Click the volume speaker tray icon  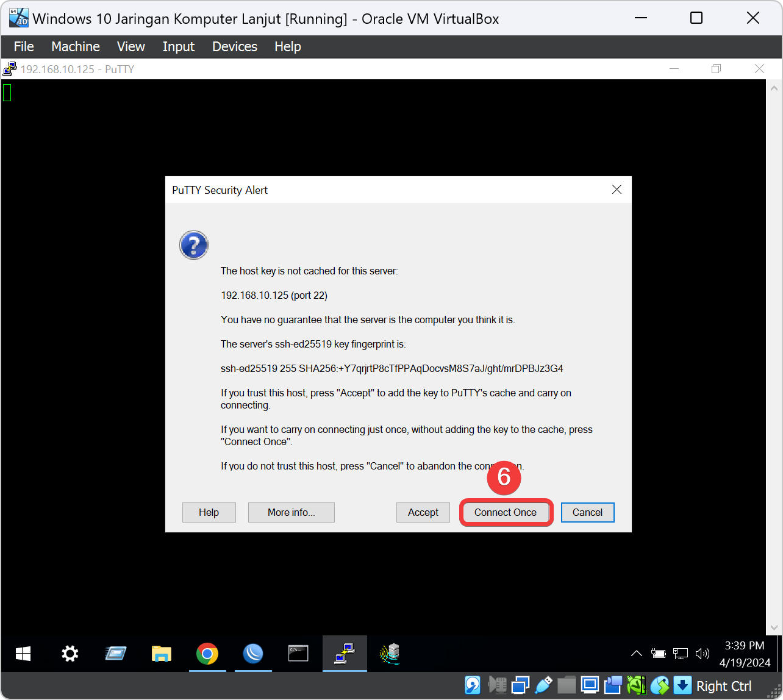pos(702,654)
